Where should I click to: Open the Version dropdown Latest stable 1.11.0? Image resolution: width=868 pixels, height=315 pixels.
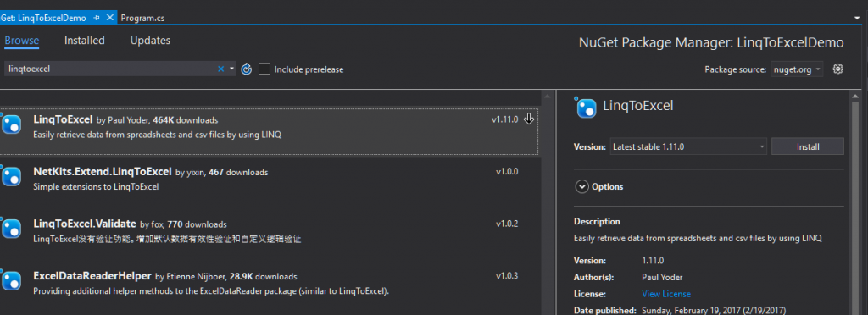pos(688,147)
